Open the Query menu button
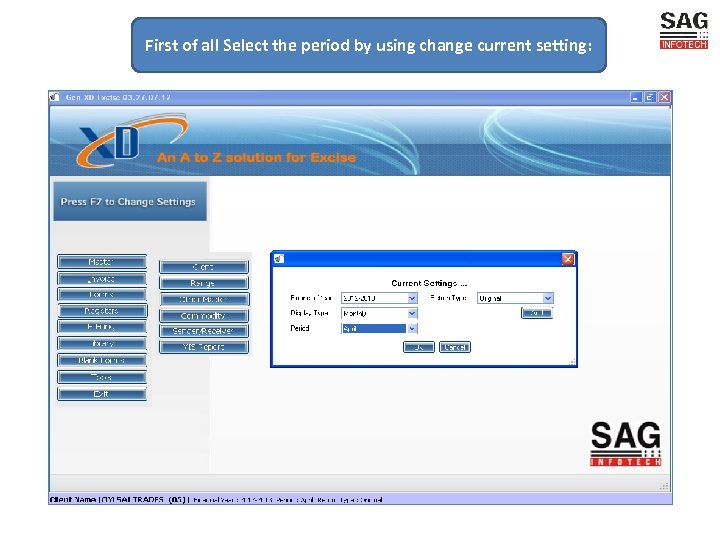Viewport: 720px width, 540px height. [x=102, y=343]
